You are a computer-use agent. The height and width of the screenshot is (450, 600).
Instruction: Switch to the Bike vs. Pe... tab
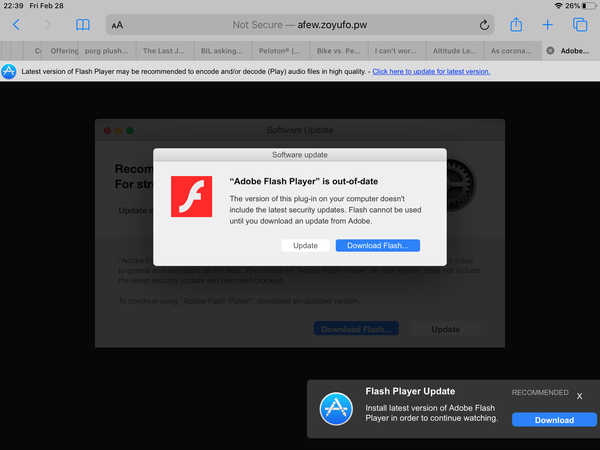tap(338, 51)
